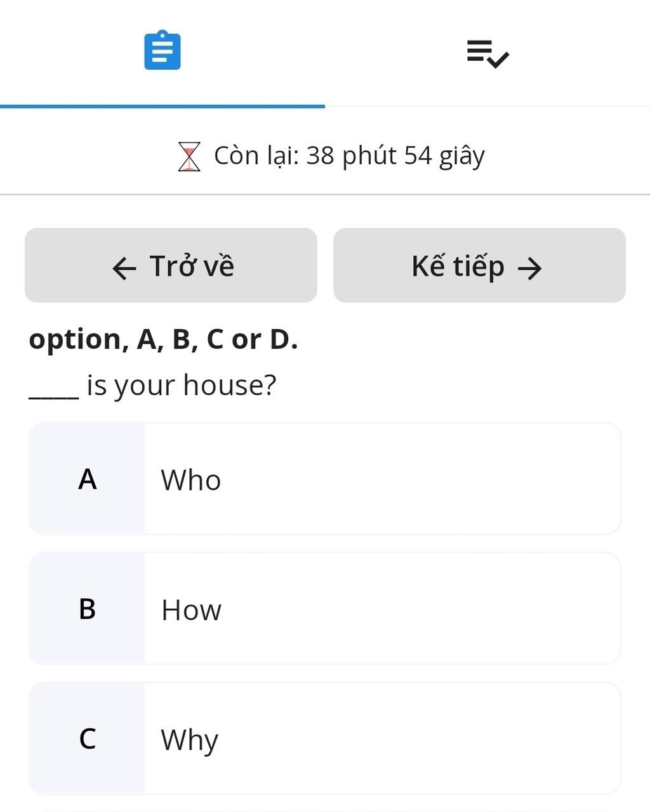Screen dimensions: 650x812
Task: Open the blue clipboard quiz tab icon
Action: [x=162, y=50]
